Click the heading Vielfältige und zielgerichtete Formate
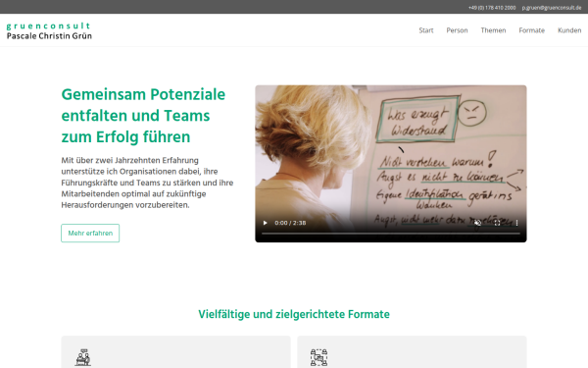 coord(294,314)
